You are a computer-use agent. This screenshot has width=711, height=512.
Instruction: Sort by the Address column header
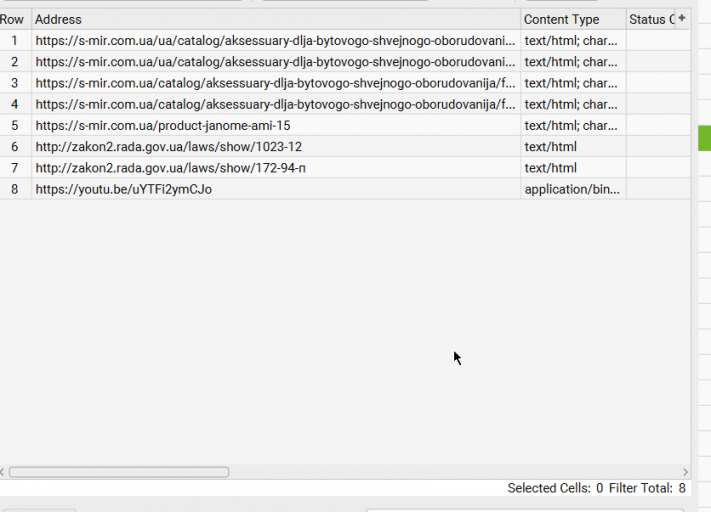[276, 20]
